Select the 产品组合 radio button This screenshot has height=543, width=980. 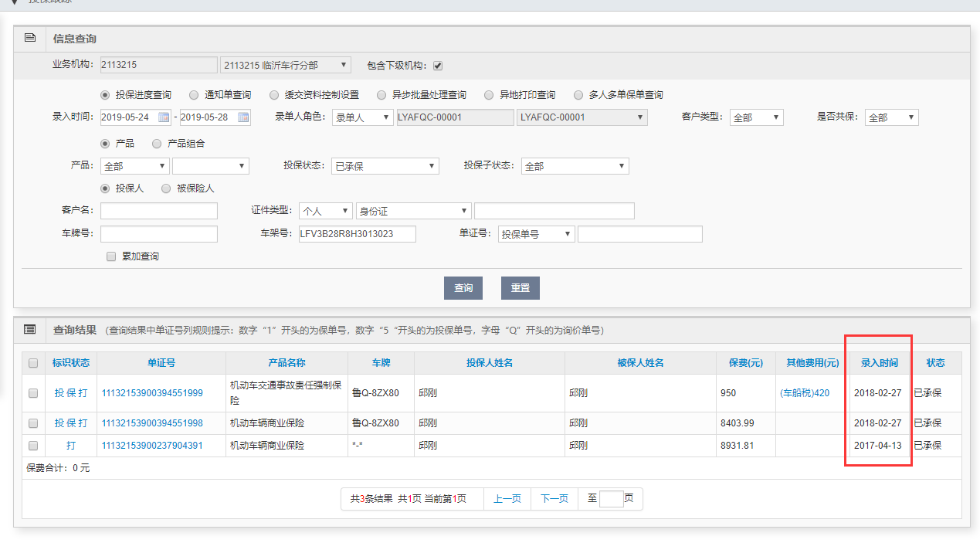coord(157,144)
